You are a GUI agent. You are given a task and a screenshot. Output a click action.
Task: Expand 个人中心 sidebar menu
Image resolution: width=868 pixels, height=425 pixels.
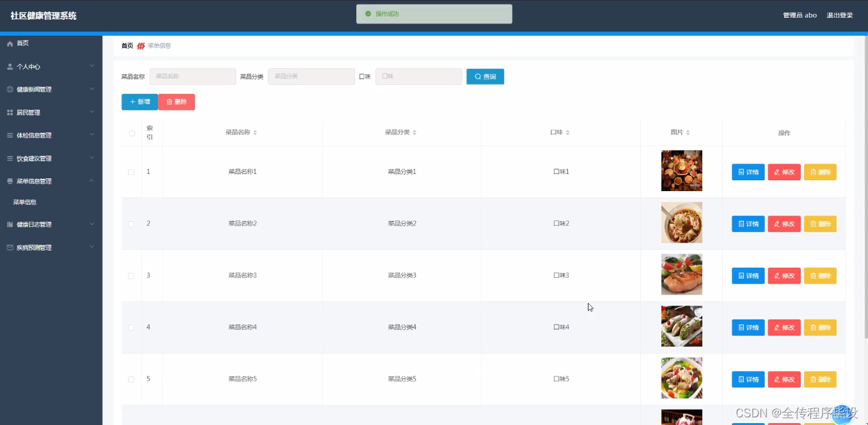[x=51, y=66]
